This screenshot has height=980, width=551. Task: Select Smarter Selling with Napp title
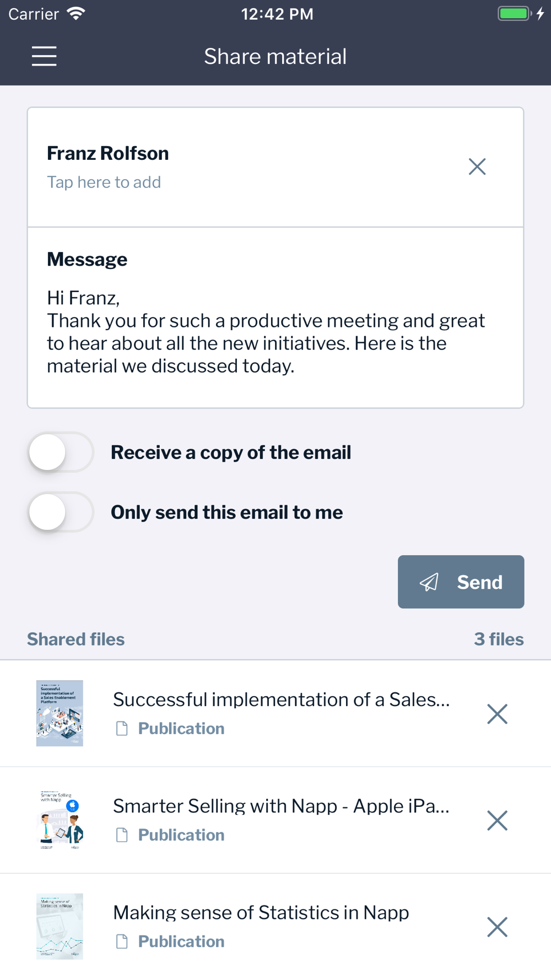[281, 806]
